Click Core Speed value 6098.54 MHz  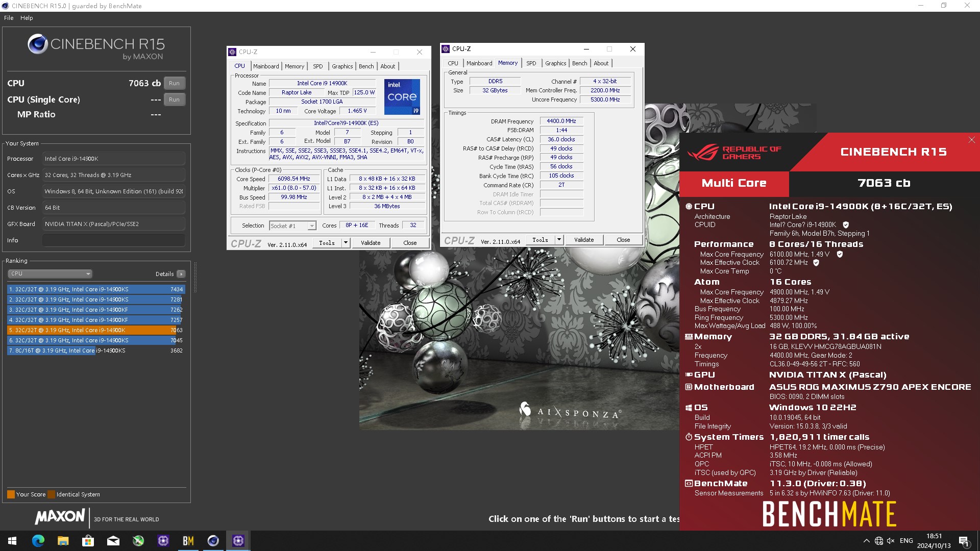(x=294, y=179)
